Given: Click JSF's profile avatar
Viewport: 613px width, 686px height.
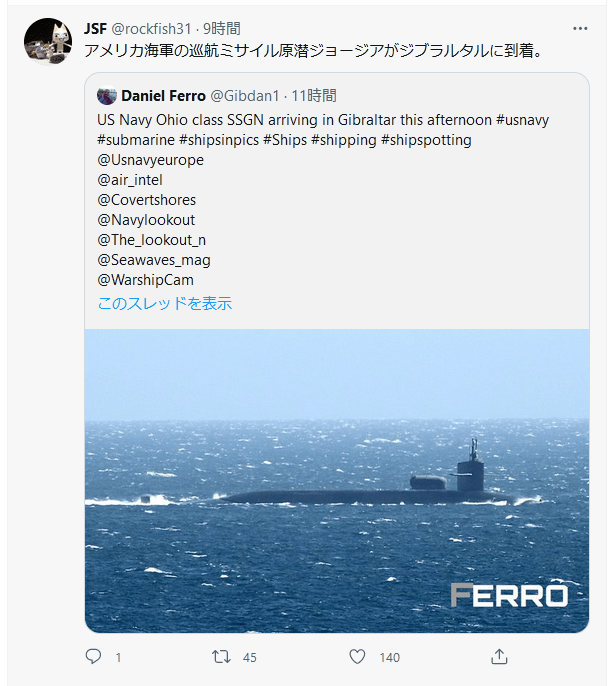Looking at the screenshot, I should 47,41.
